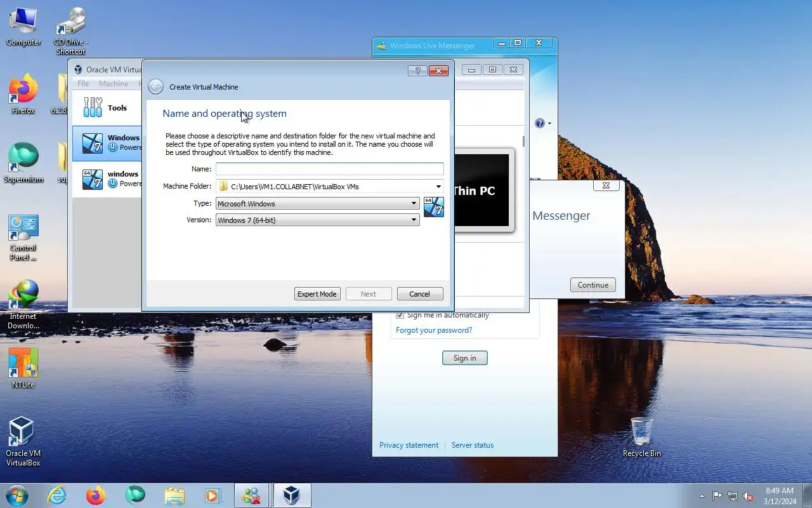Select the first Windows VM in VirtualBox list
Screen dimensions: 812x508
pyautogui.click(x=107, y=142)
